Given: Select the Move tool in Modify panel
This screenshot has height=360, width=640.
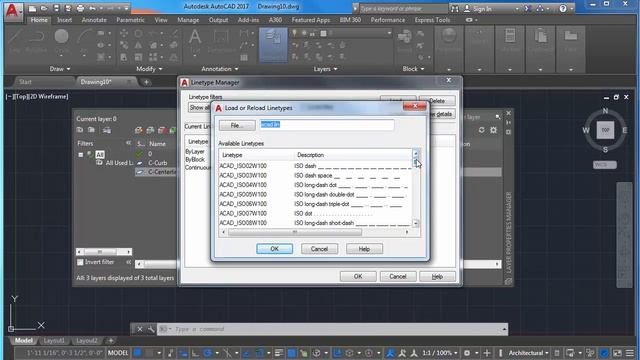Looking at the screenshot, I should pyautogui.click(x=123, y=33).
